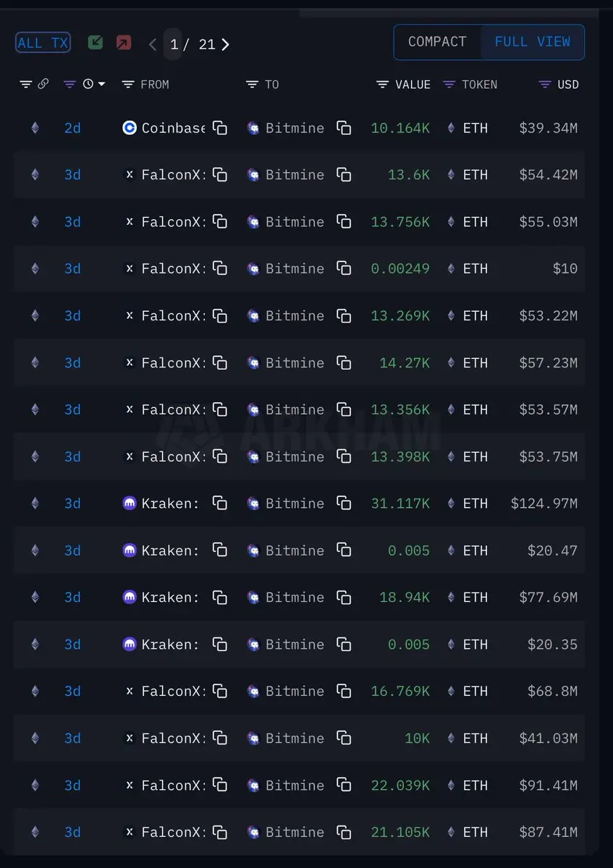Click the green incoming transactions filter icon

click(96, 43)
